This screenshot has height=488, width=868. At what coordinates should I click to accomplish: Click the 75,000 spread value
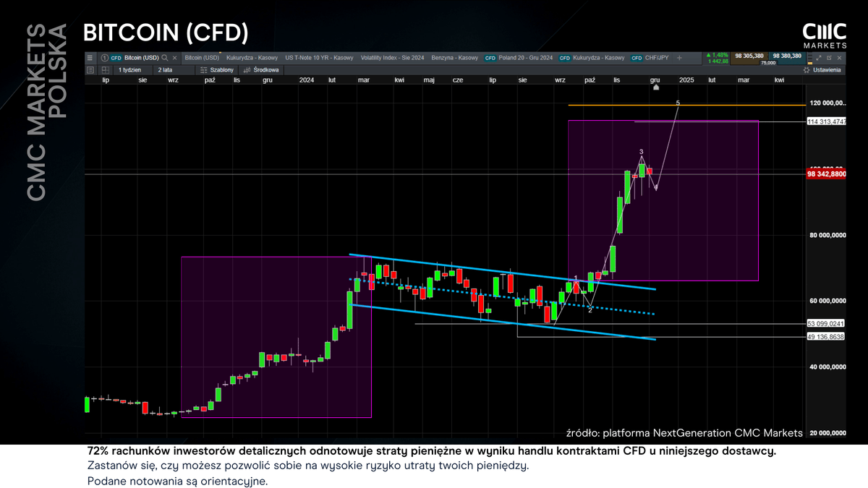(x=768, y=63)
